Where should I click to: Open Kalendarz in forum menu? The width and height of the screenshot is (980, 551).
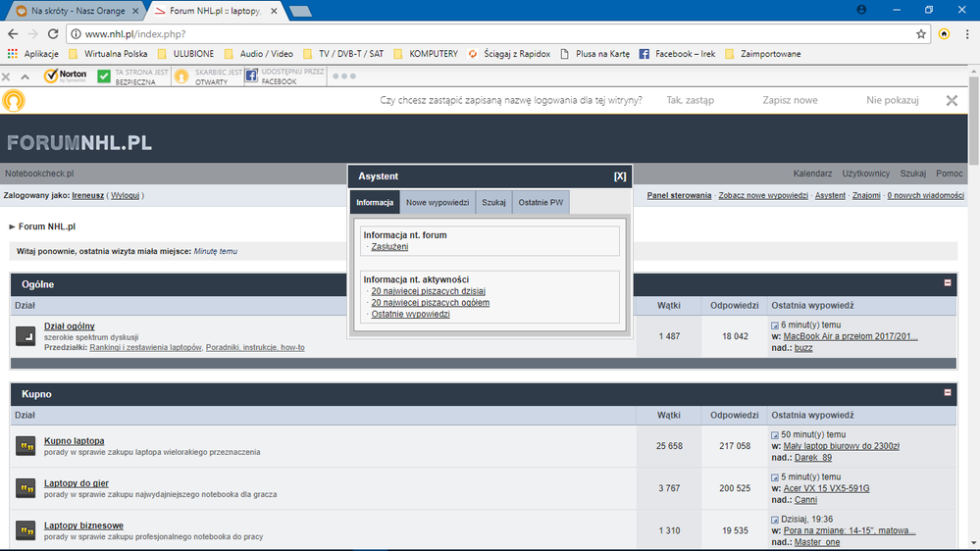[x=812, y=174]
